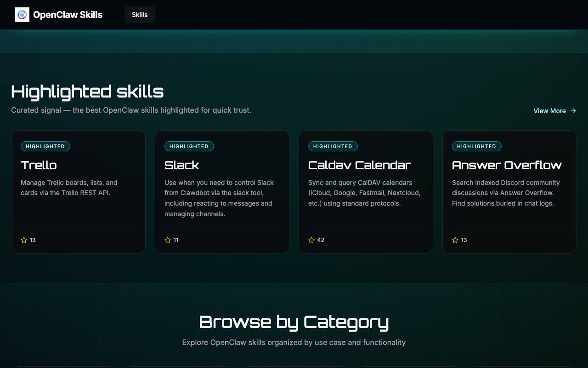Open the Caldav Calendar skill title
588x368 pixels.
(359, 165)
